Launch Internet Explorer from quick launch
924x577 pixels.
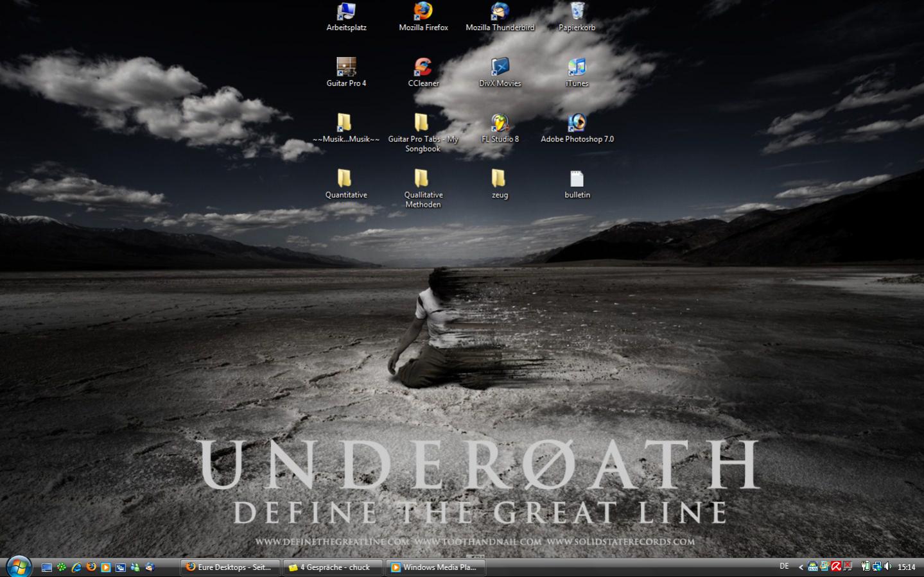point(76,567)
